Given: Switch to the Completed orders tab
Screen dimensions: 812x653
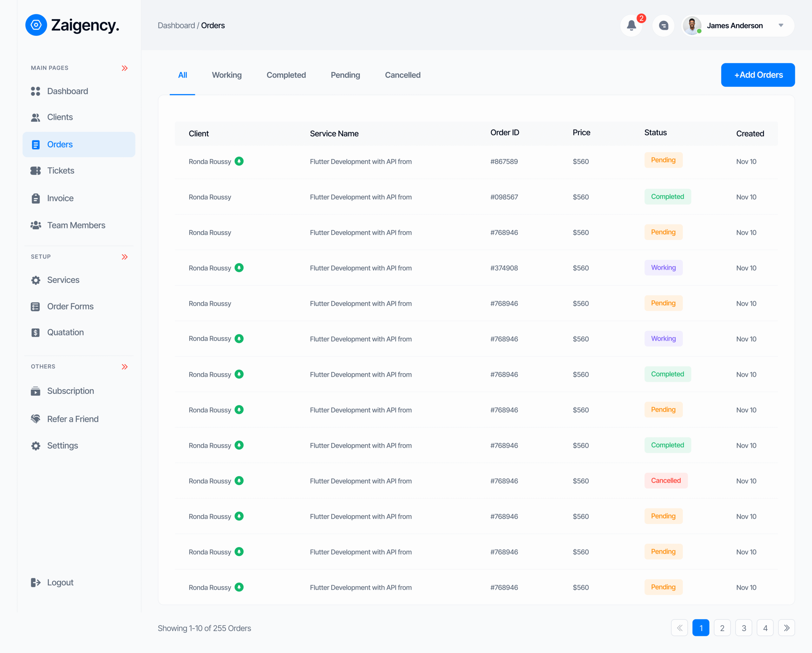Looking at the screenshot, I should [x=286, y=75].
